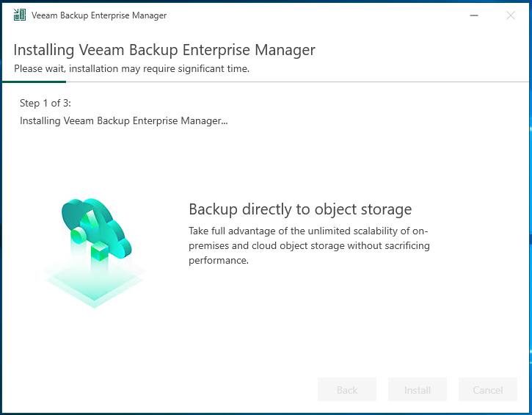Click the "Please wait" subtitle text
The height and width of the screenshot is (415, 532).
pos(132,69)
